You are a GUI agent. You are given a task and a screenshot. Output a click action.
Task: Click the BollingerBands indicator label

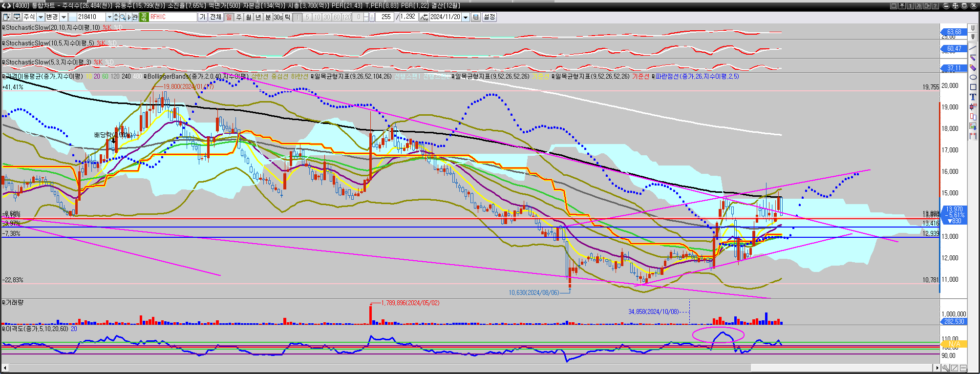198,77
